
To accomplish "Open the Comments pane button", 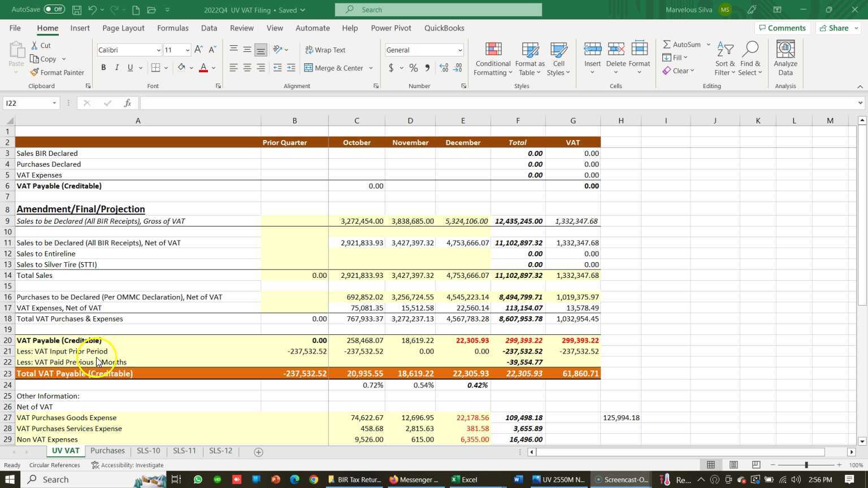I will tap(782, 28).
